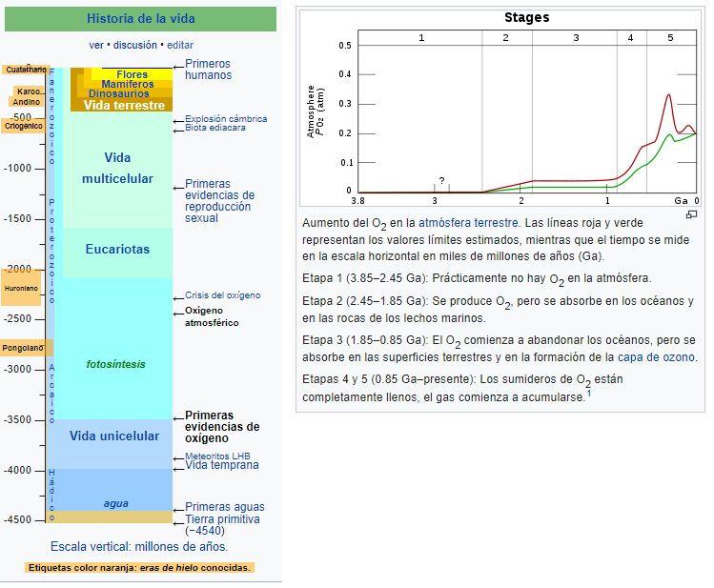The height and width of the screenshot is (588, 714).
Task: Select 'Primeras evidencias de oxígeno' label
Action: click(222, 426)
